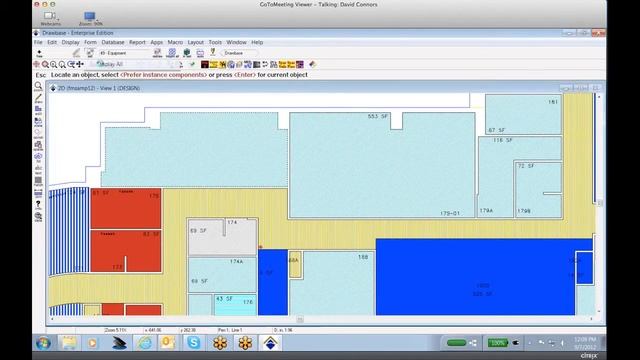
Task: Click the gray room labeled 174
Action: click(x=222, y=237)
